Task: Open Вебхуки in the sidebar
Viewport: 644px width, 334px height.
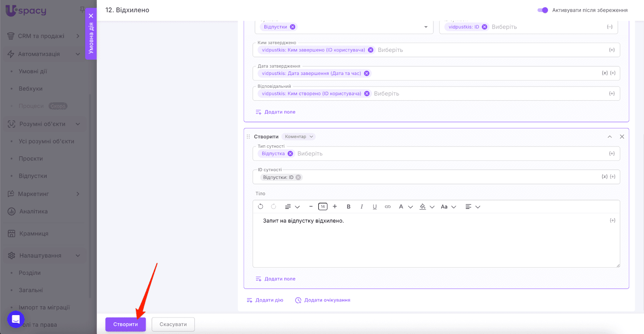Action: coord(31,89)
